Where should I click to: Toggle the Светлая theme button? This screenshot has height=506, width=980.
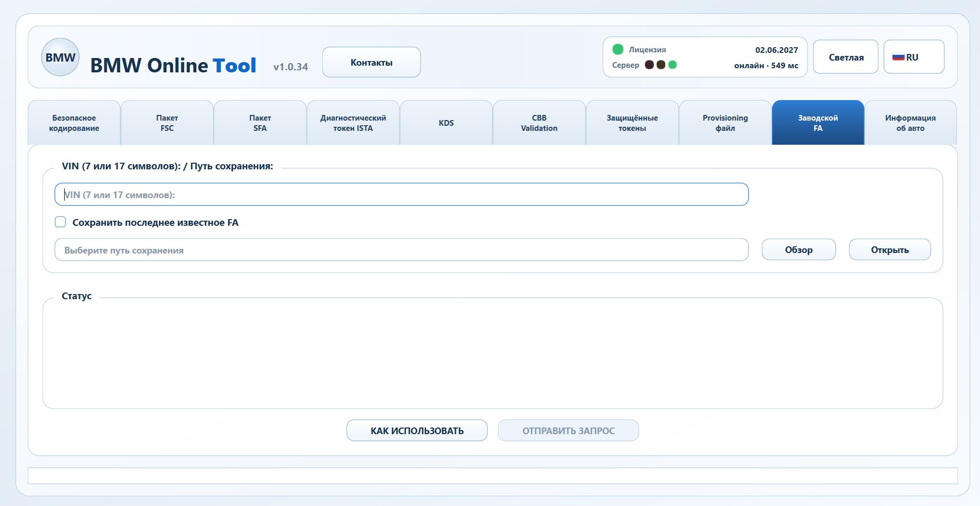pyautogui.click(x=846, y=57)
